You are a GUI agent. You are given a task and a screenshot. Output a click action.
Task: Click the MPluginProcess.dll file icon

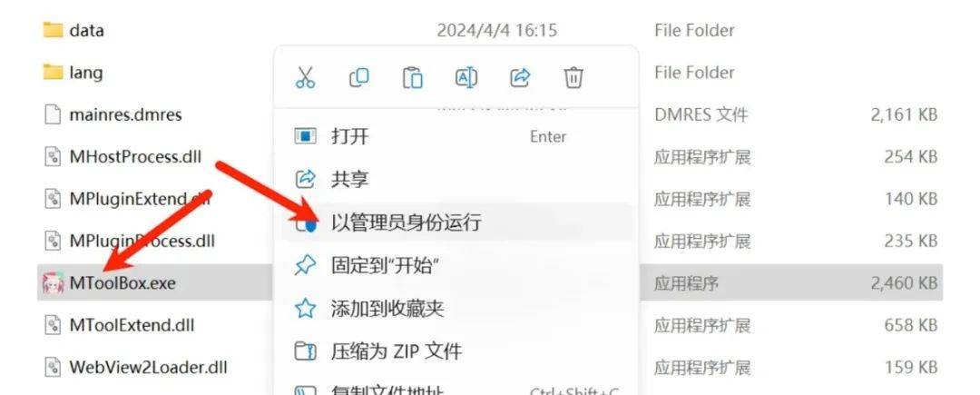point(54,241)
